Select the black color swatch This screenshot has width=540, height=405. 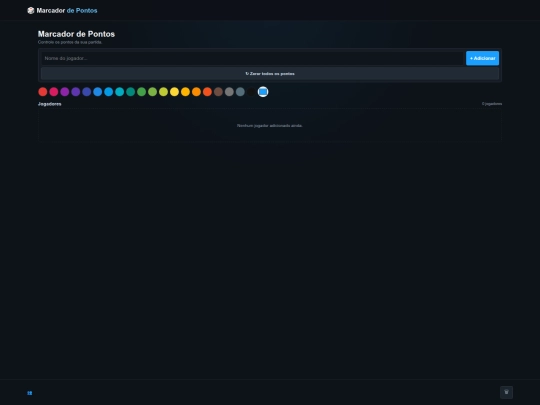click(x=251, y=92)
